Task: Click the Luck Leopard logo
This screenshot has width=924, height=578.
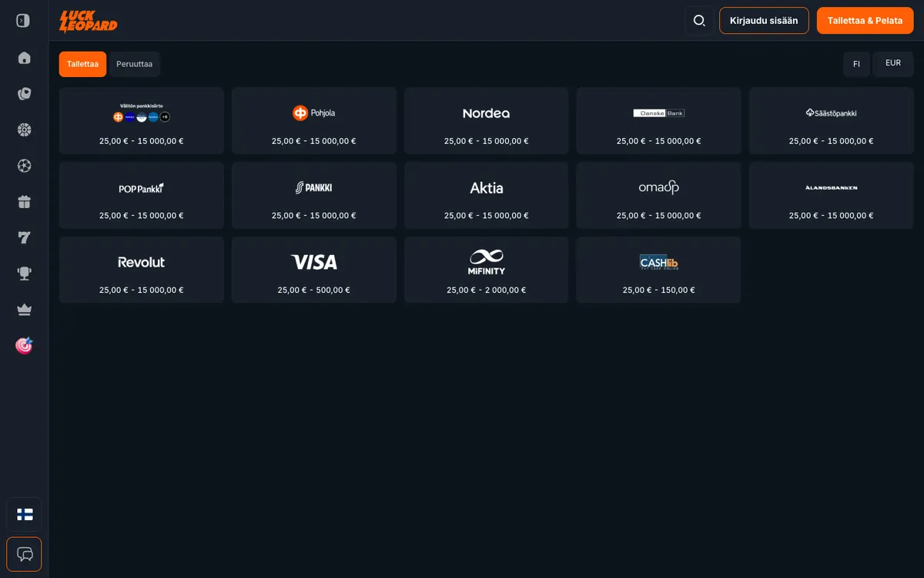Action: click(x=89, y=21)
